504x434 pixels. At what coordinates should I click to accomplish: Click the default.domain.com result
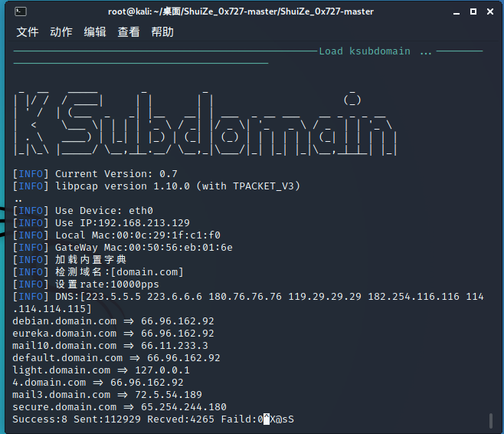(x=116, y=358)
